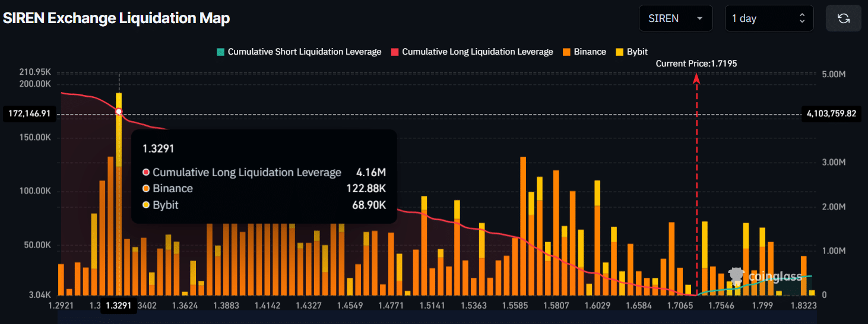Click the up-down chevrons beside 1 day
Screen dimensions: 868x324
click(x=802, y=18)
